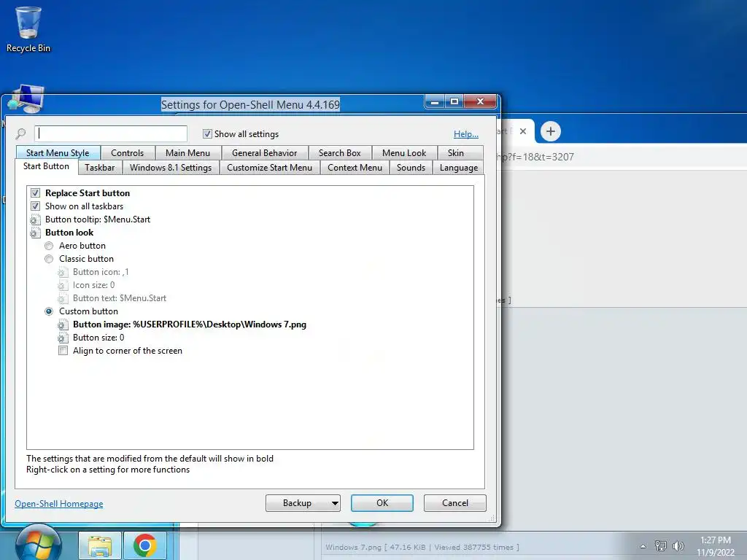Viewport: 747px width, 560px height.
Task: Select the Classic button radio option
Action: [49, 259]
